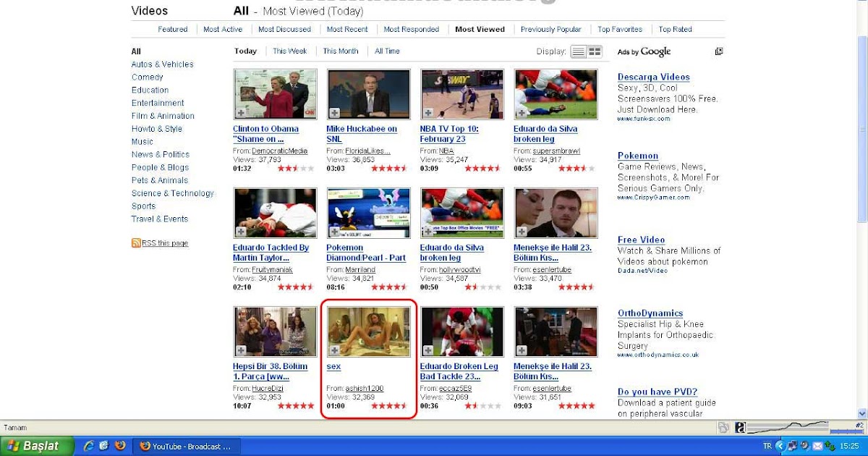This screenshot has height=456, width=868.
Task: Select the News & Politics category
Action: click(161, 155)
